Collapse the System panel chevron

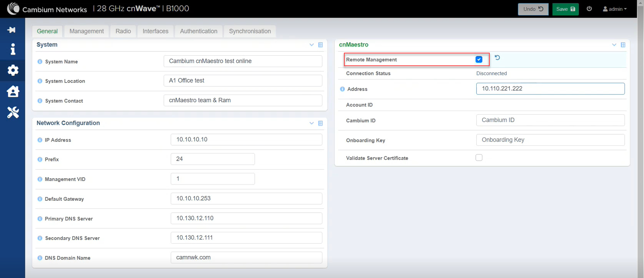pyautogui.click(x=312, y=45)
